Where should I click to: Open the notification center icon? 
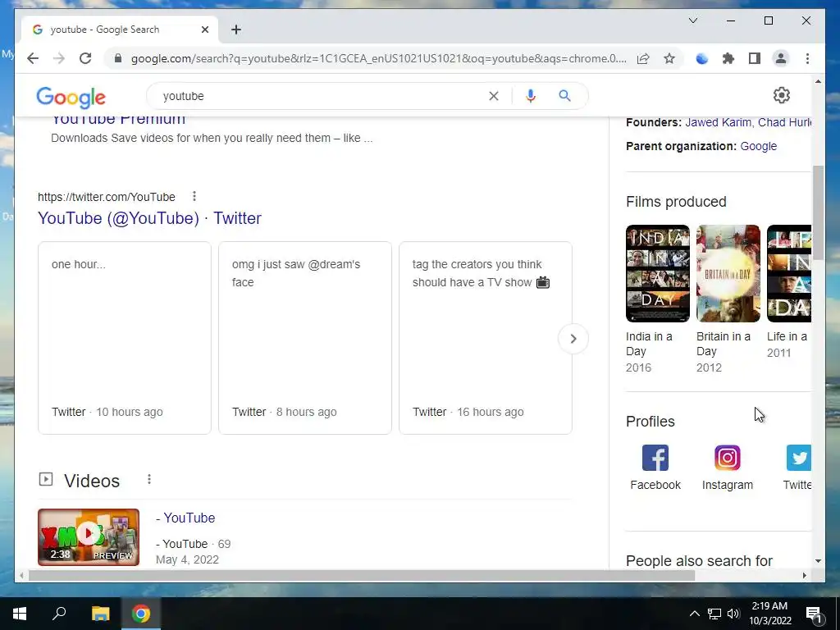tap(814, 615)
